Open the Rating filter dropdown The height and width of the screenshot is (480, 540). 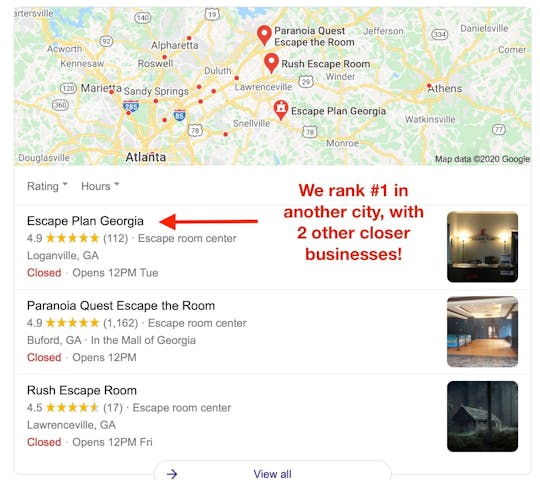(47, 186)
